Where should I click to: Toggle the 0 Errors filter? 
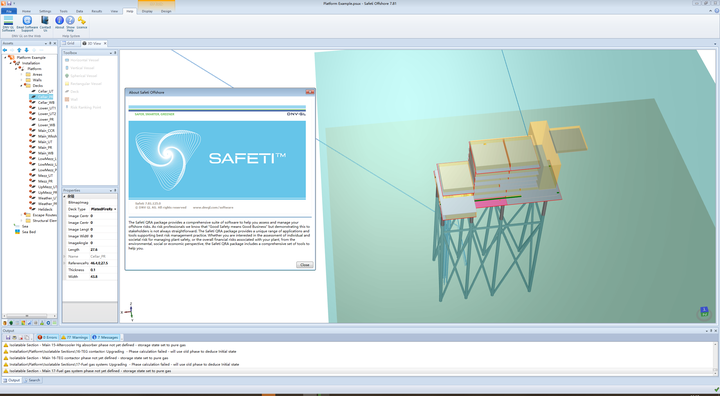(x=47, y=337)
